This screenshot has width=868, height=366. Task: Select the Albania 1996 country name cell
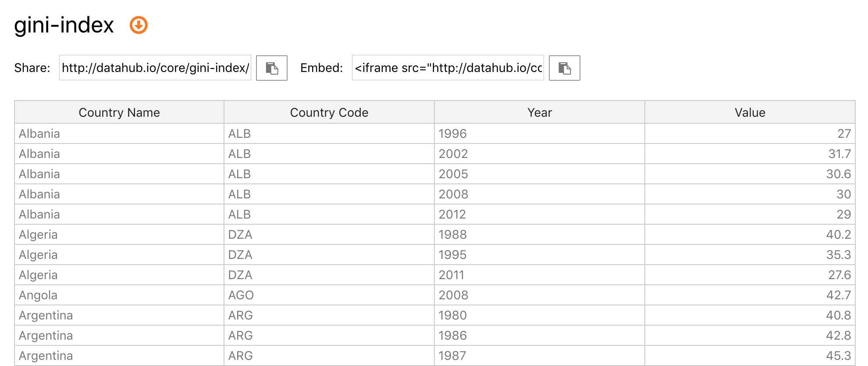point(119,133)
